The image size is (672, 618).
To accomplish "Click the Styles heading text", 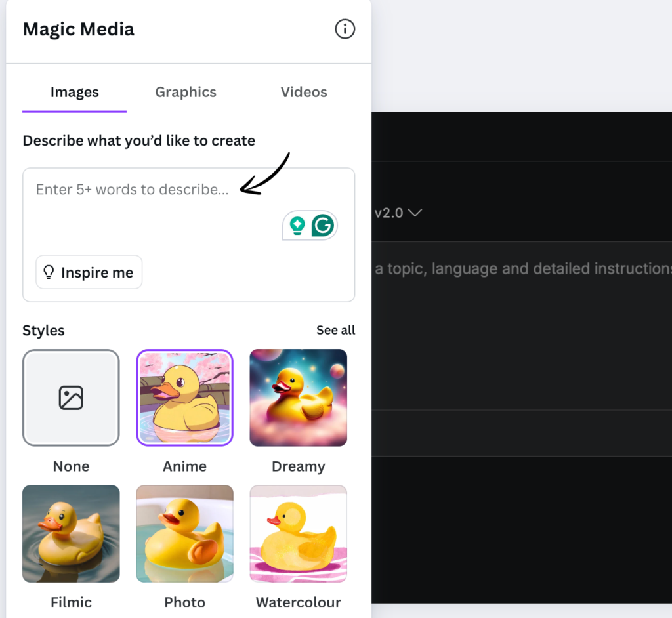I will coord(43,331).
